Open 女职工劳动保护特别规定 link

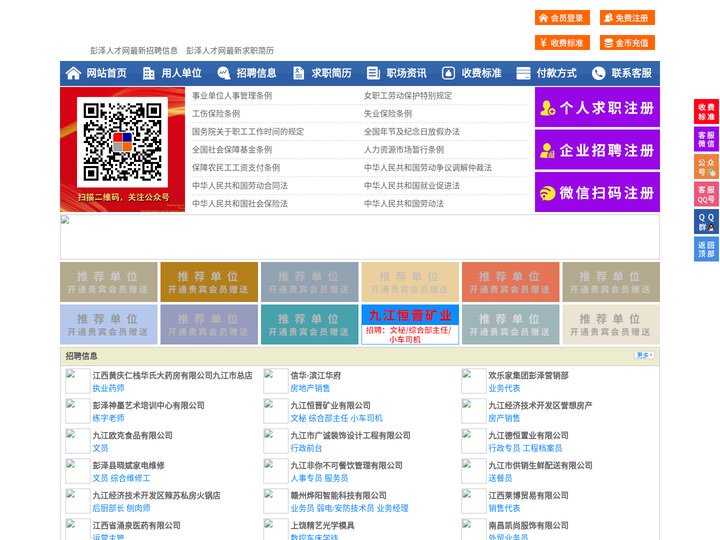[408, 96]
